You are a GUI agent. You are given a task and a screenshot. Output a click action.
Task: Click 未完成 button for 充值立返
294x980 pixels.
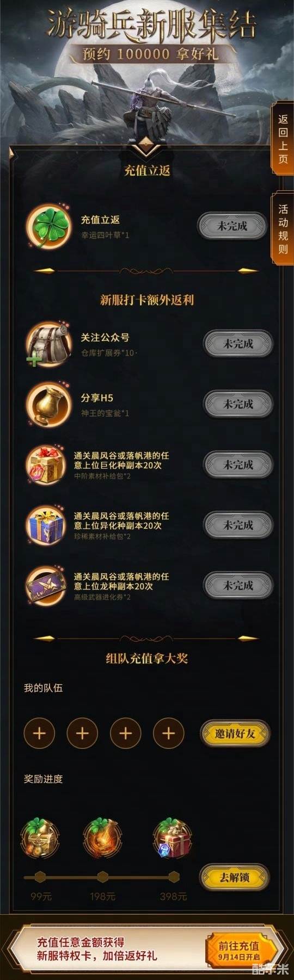tap(232, 226)
